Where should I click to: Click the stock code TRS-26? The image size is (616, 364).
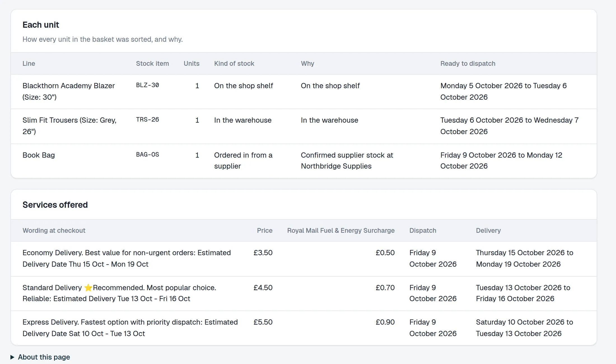(147, 120)
